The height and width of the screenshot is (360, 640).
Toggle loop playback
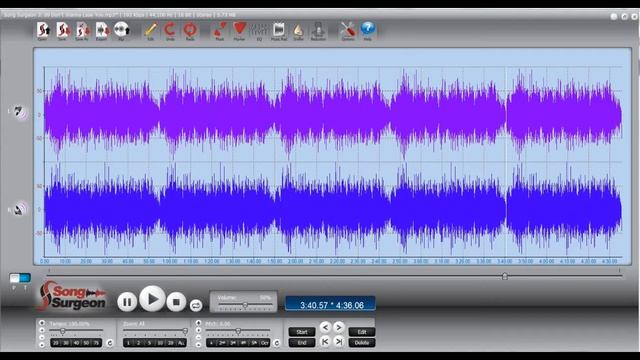[x=196, y=305]
